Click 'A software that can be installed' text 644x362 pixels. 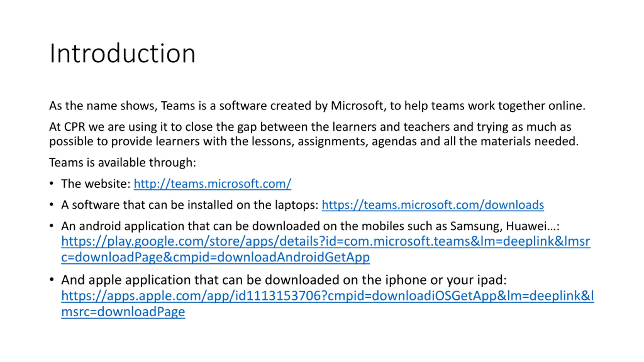(190, 205)
